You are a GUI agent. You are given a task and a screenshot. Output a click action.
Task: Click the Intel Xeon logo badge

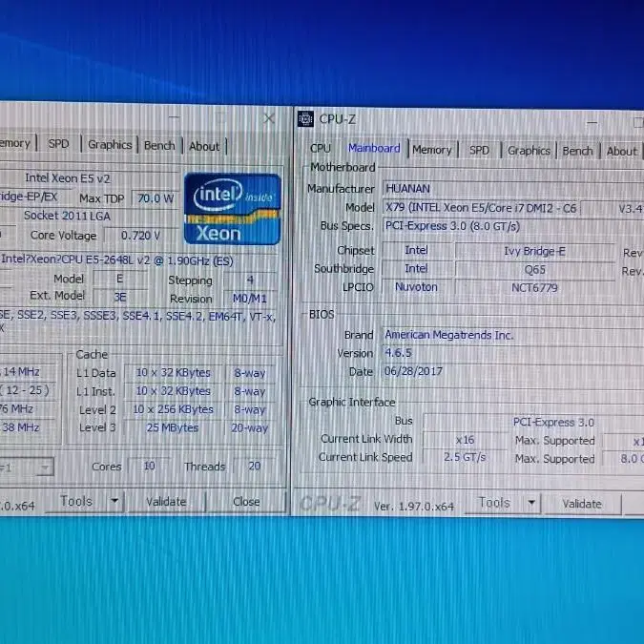[233, 209]
